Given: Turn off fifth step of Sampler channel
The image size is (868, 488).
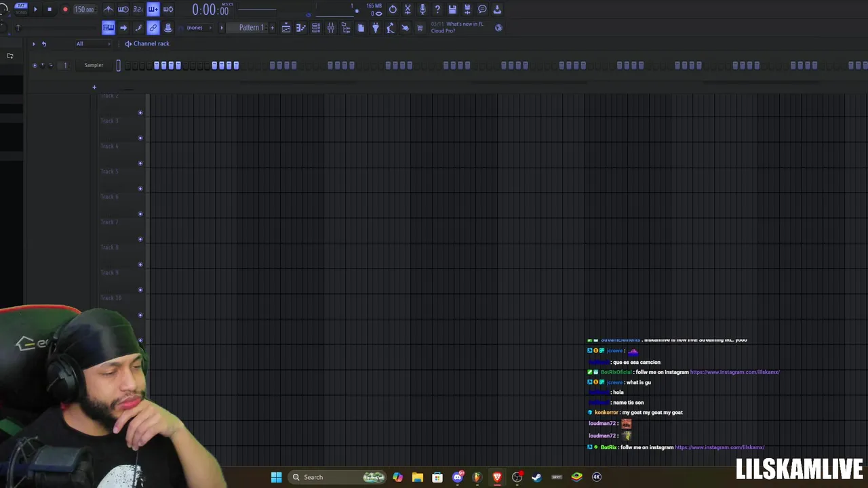Looking at the screenshot, I should point(157,65).
